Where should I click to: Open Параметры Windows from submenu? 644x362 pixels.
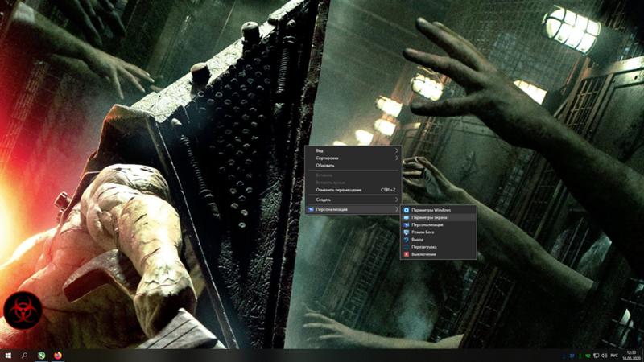click(x=438, y=210)
